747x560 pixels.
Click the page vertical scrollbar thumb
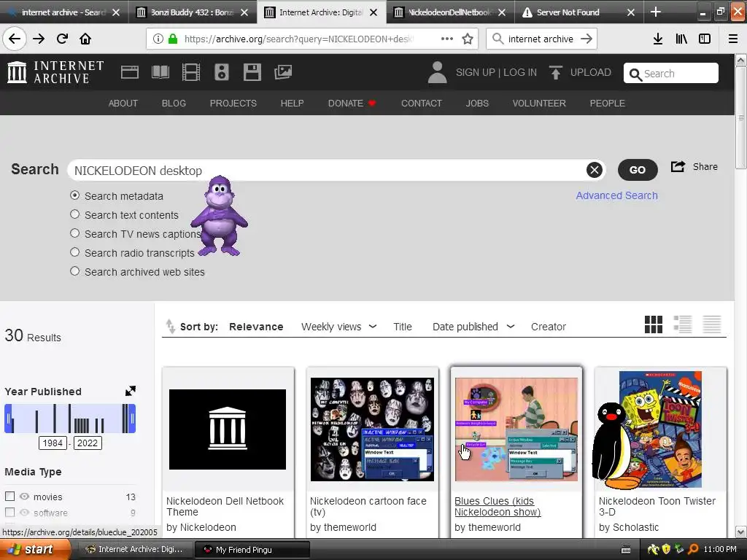pyautogui.click(x=740, y=117)
